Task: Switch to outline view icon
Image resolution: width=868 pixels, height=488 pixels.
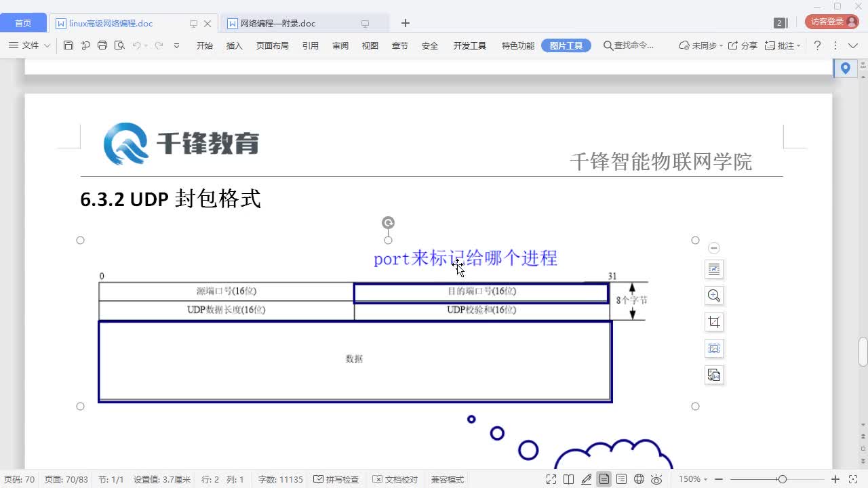Action: (621, 479)
